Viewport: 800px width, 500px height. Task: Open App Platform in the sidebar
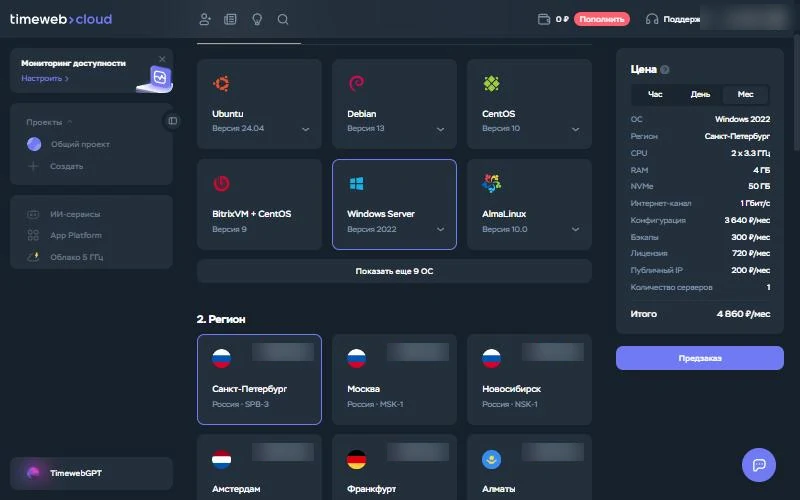click(76, 235)
